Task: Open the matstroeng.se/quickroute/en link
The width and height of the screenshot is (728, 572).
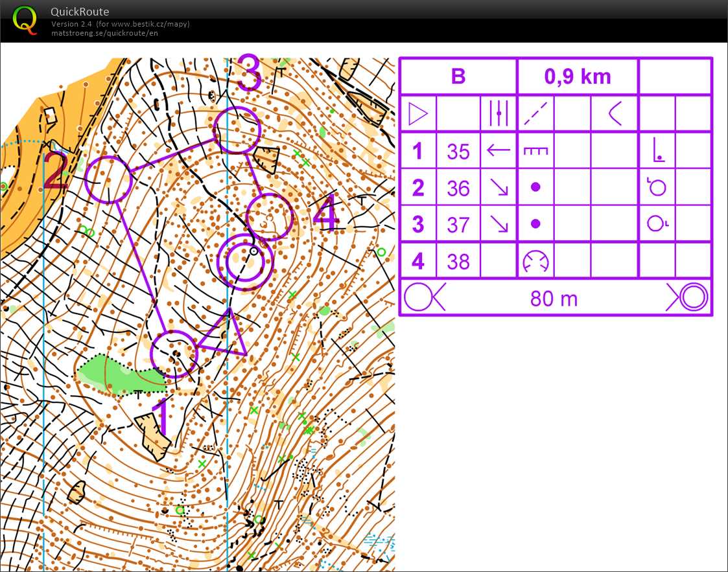Action: point(104,33)
